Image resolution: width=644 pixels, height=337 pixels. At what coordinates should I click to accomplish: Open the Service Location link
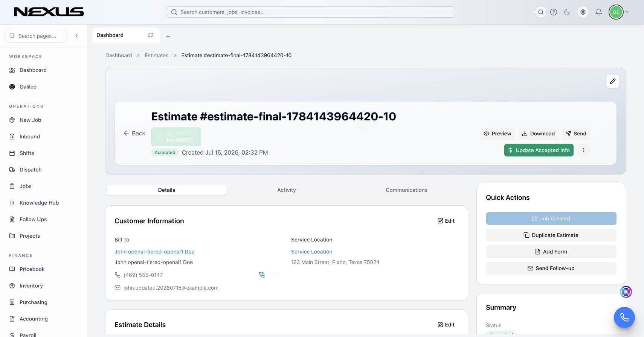(312, 252)
